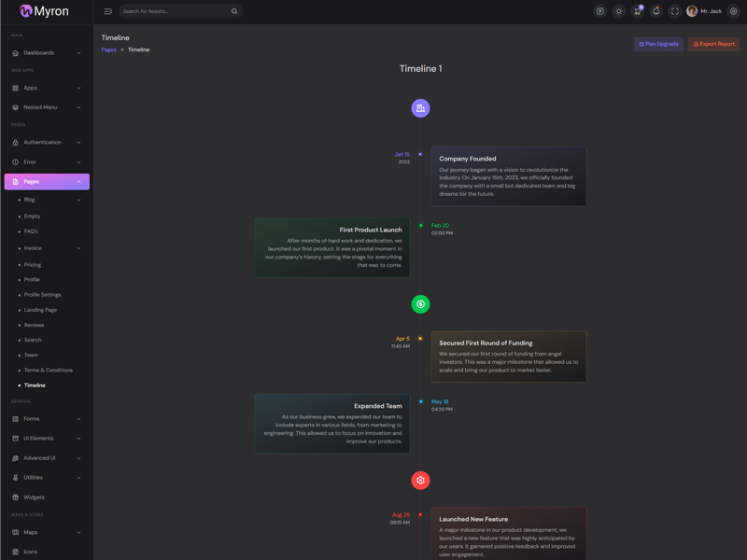Open the settings gear in header
The width and height of the screenshot is (747, 560).
[x=733, y=11]
